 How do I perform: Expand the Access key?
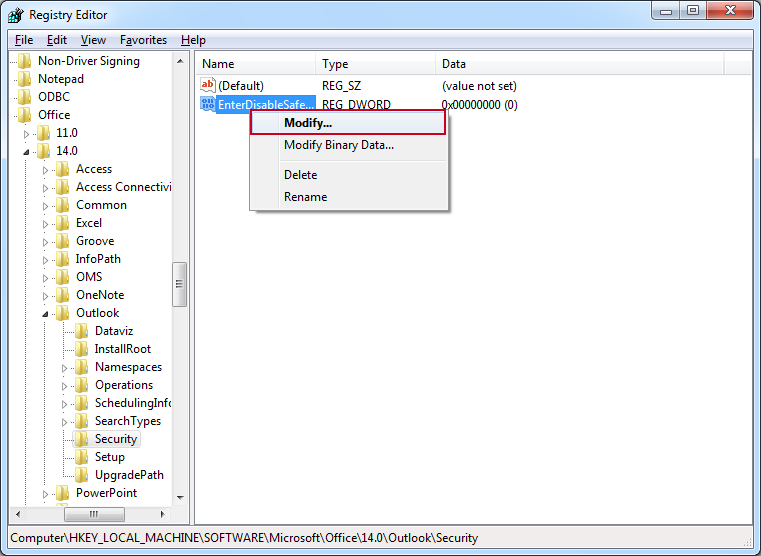[45, 170]
